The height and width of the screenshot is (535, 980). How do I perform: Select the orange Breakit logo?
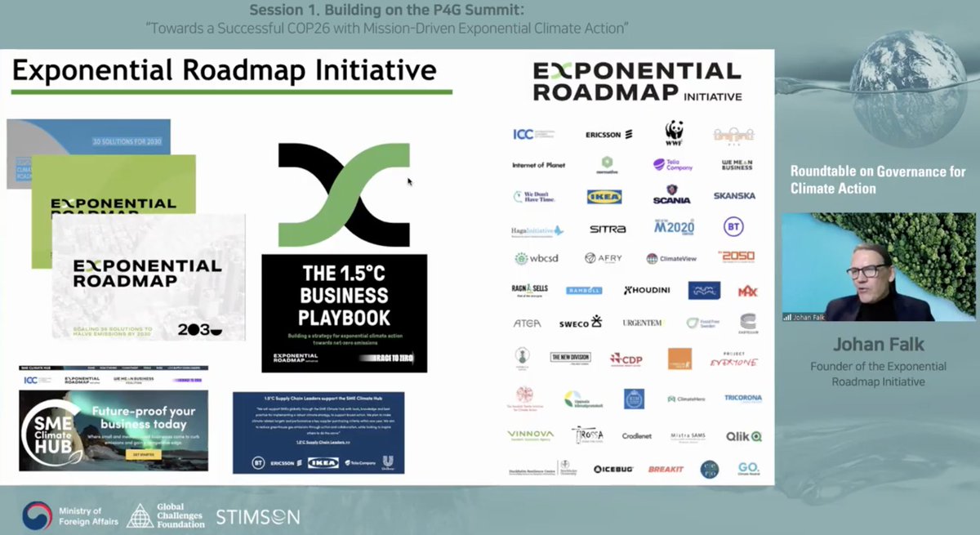666,469
